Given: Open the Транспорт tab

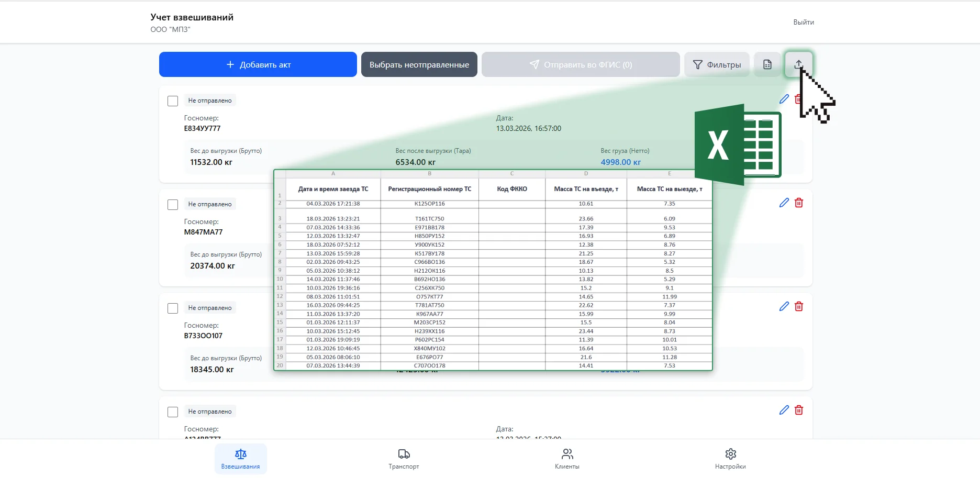Looking at the screenshot, I should (x=404, y=459).
